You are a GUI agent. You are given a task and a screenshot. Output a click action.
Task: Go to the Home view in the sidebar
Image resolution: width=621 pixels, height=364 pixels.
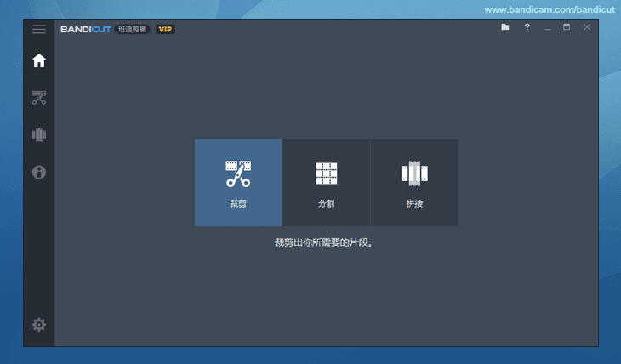[x=39, y=60]
